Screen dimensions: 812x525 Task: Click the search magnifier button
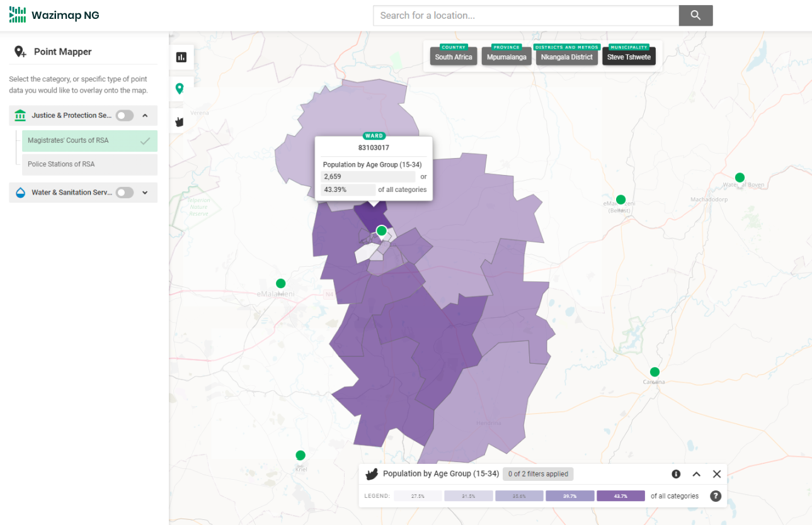695,16
